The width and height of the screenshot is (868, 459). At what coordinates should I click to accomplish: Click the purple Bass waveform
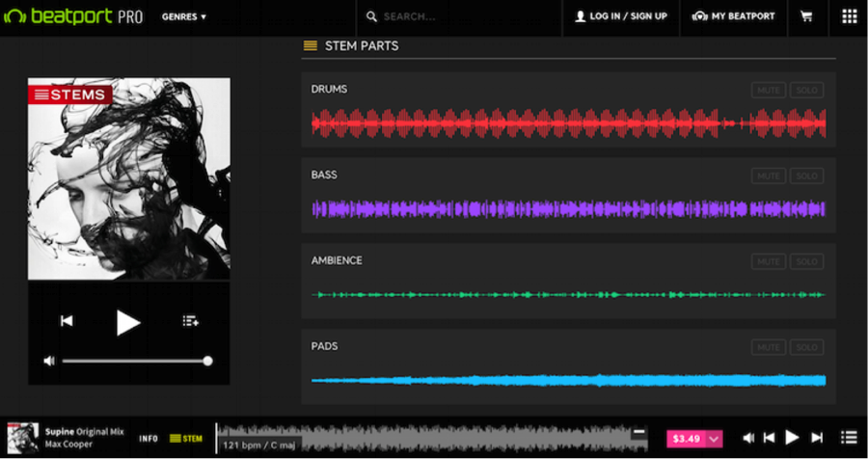pos(568,209)
